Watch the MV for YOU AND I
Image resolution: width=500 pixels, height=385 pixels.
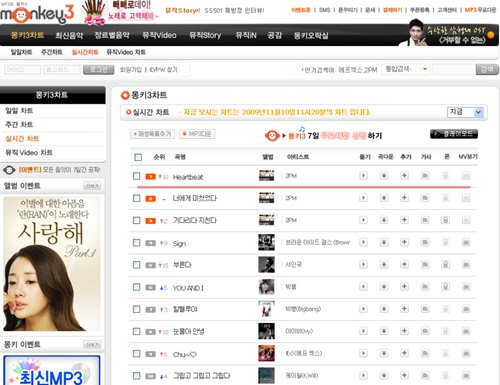coord(466,287)
